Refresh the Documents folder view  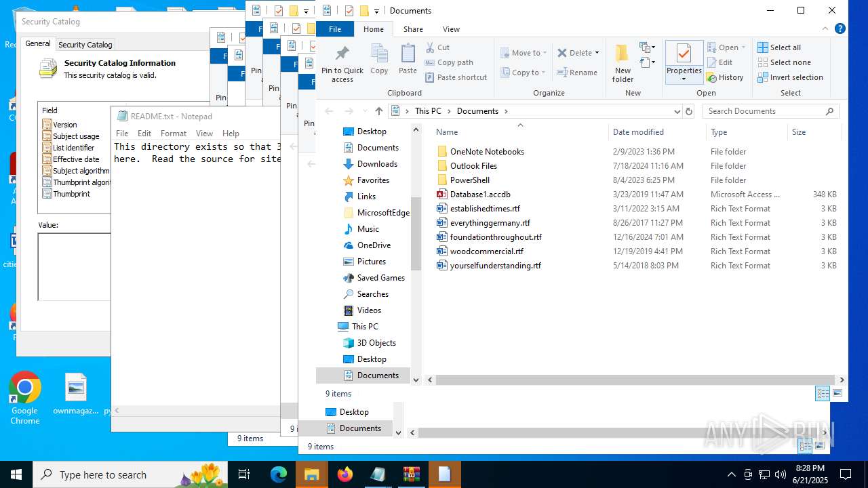click(689, 111)
